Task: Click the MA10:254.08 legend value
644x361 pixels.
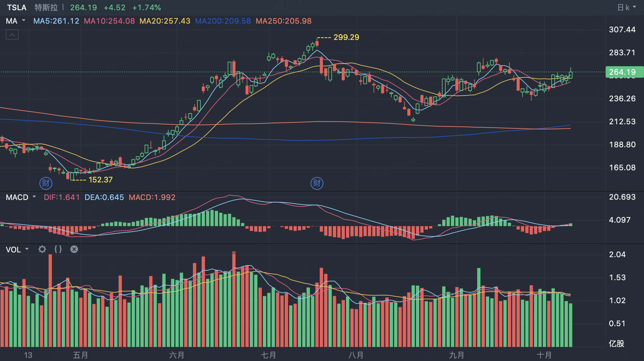Action: pos(109,21)
